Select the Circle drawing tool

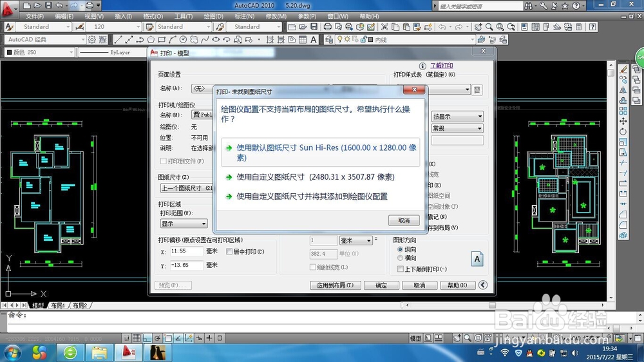(183, 39)
